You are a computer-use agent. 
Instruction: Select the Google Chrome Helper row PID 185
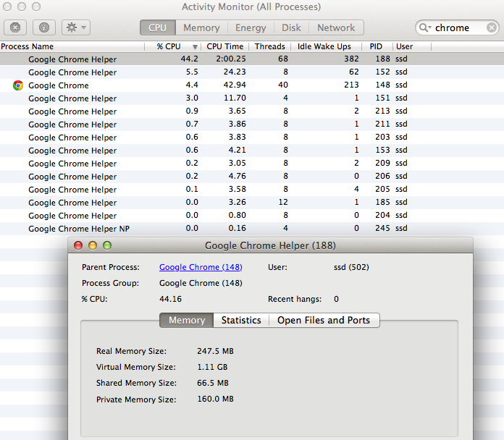tap(252, 203)
